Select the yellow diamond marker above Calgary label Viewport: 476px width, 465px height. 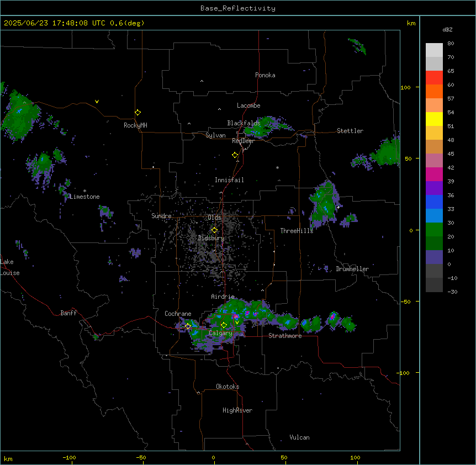[224, 325]
